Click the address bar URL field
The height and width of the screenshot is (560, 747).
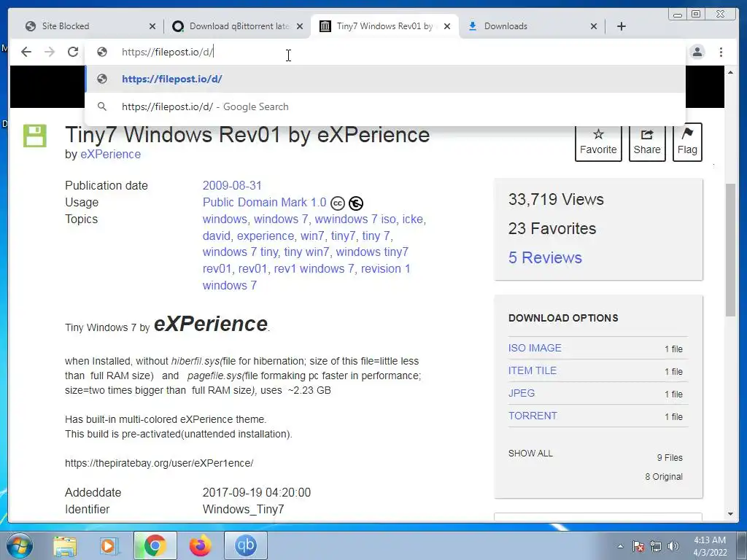coord(386,52)
